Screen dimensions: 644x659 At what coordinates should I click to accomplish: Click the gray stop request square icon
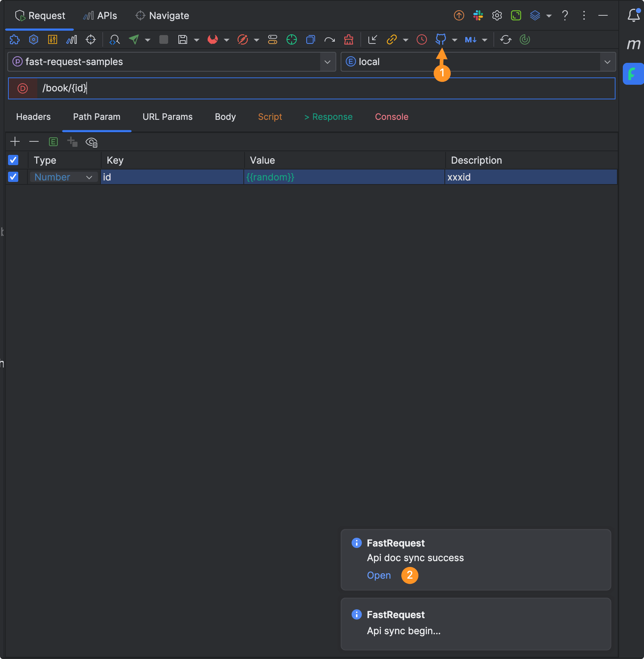pyautogui.click(x=164, y=39)
